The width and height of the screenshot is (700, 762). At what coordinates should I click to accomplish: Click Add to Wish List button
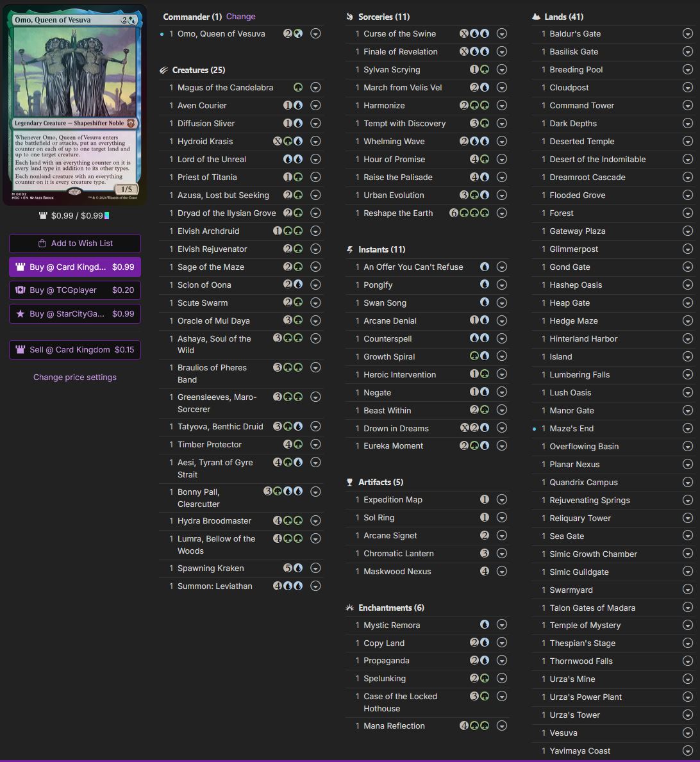75,244
